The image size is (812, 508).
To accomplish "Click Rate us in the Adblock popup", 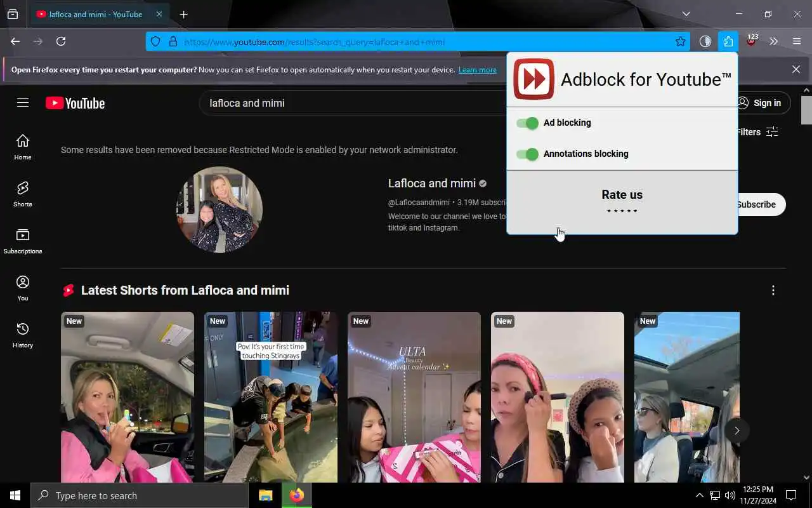I will pyautogui.click(x=622, y=195).
